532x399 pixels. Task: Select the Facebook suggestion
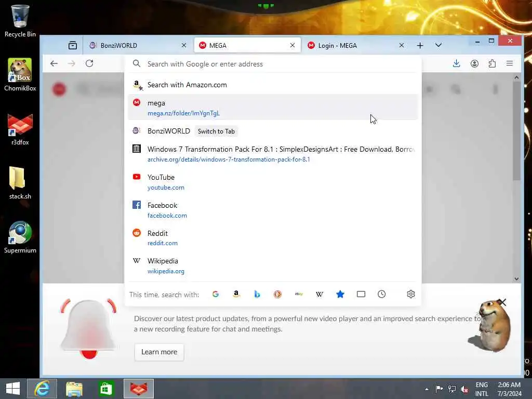click(x=273, y=210)
